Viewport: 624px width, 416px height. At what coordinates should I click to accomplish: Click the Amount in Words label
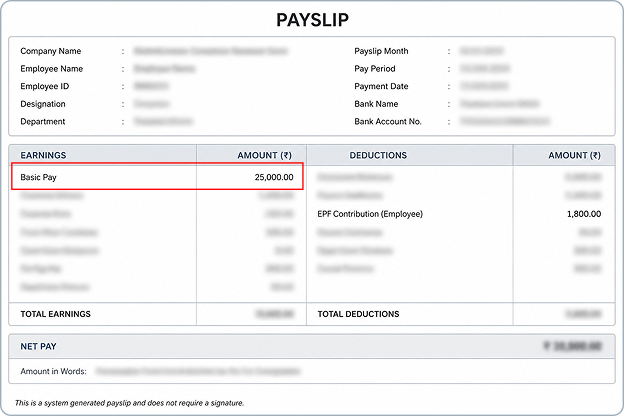53,371
